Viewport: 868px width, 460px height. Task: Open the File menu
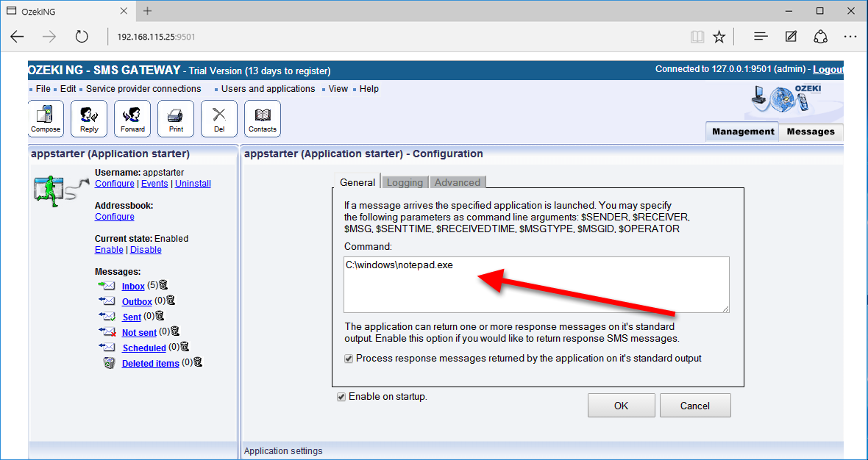coord(43,89)
